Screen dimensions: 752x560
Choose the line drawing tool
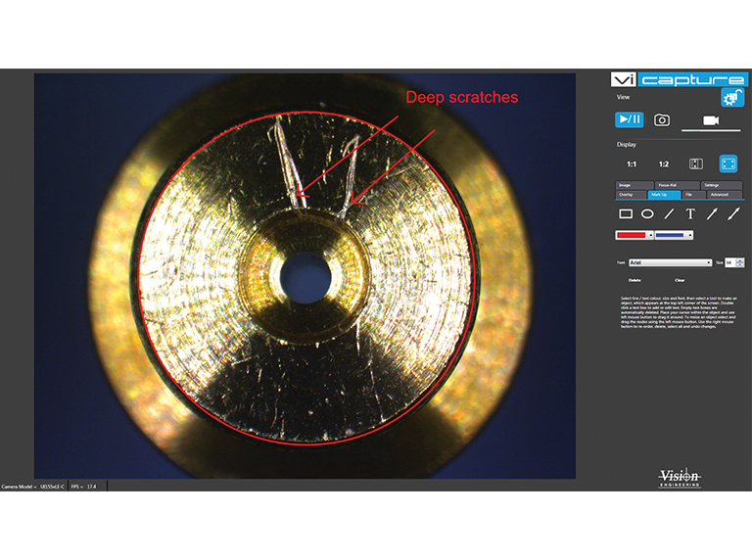pyautogui.click(x=669, y=213)
